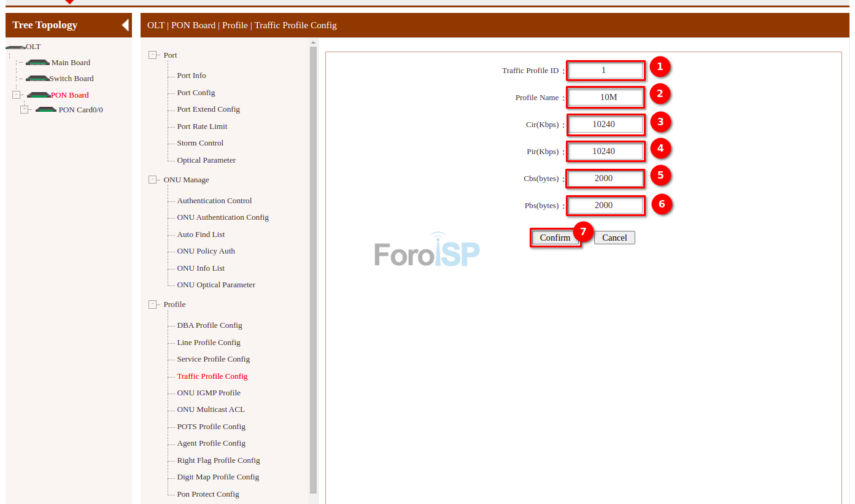Image resolution: width=855 pixels, height=504 pixels.
Task: Click the Profile Name input field
Action: point(605,98)
